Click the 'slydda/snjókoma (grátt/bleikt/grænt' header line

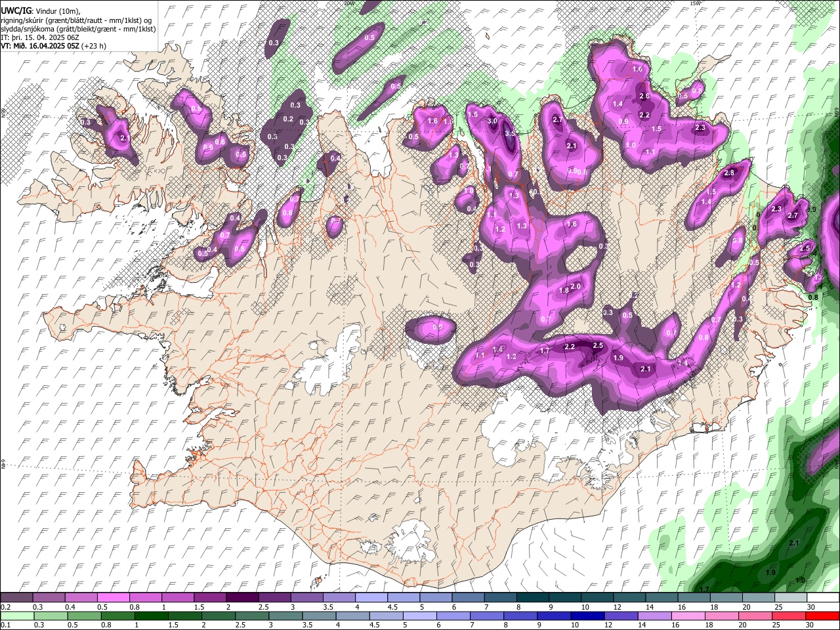[x=78, y=29]
